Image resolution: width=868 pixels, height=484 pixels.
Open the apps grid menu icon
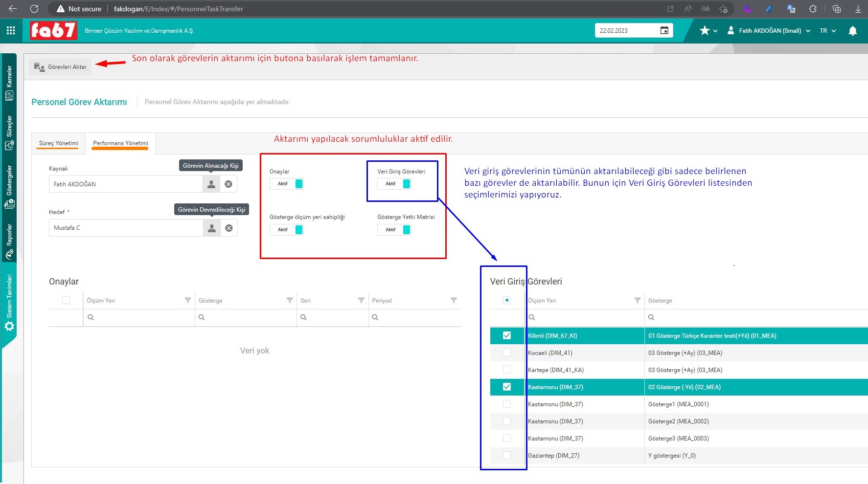[x=11, y=30]
